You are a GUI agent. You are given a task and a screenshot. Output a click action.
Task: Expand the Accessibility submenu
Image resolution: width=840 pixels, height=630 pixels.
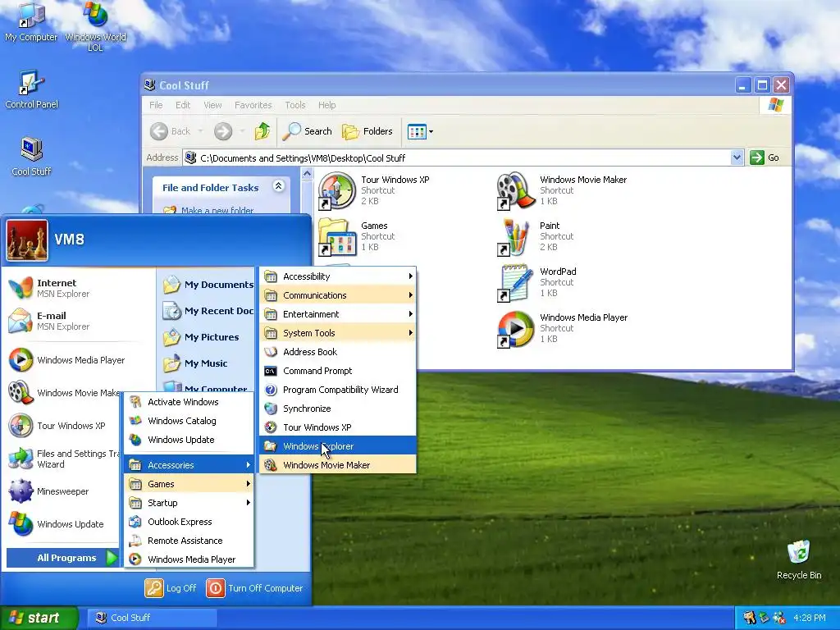point(338,276)
